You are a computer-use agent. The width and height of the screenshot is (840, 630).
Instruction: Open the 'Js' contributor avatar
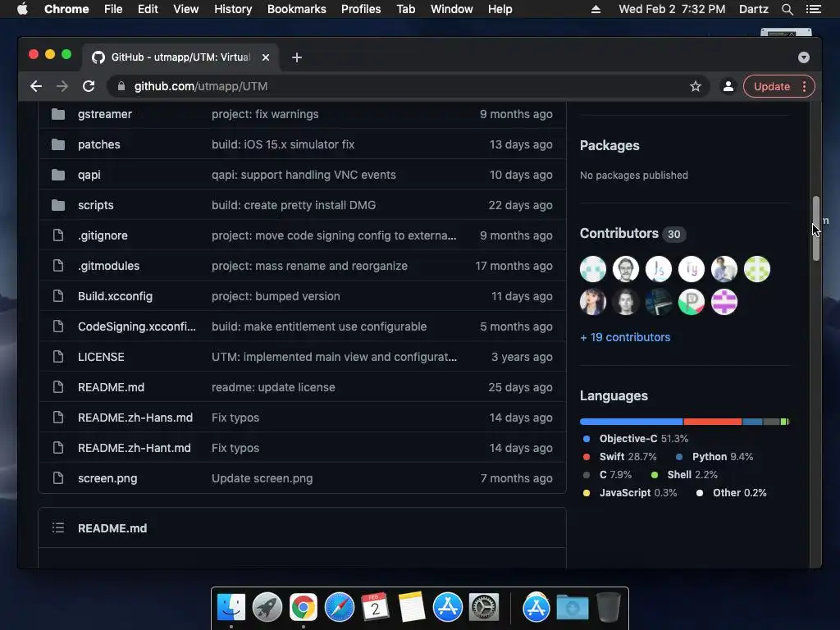[659, 269]
